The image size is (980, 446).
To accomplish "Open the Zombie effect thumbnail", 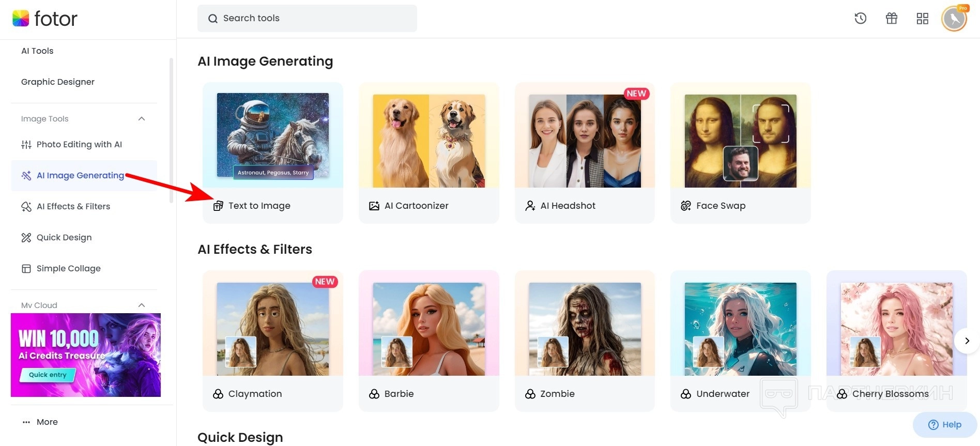I will 585,329.
